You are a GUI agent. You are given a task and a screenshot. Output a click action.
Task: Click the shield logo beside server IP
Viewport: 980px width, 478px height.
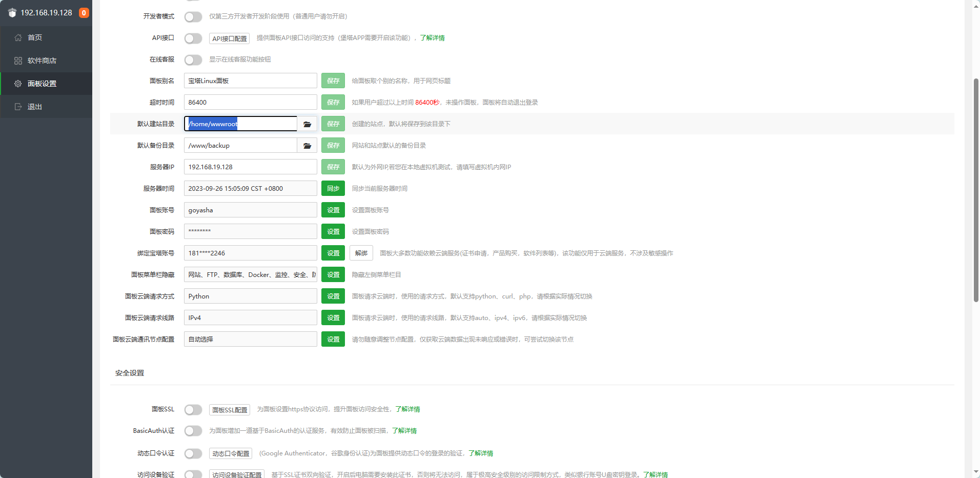coord(12,13)
